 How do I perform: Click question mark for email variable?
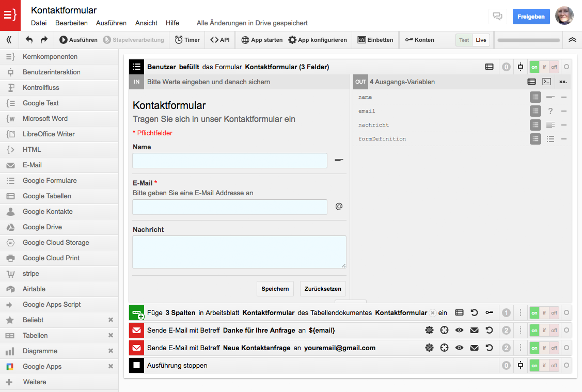[550, 111]
